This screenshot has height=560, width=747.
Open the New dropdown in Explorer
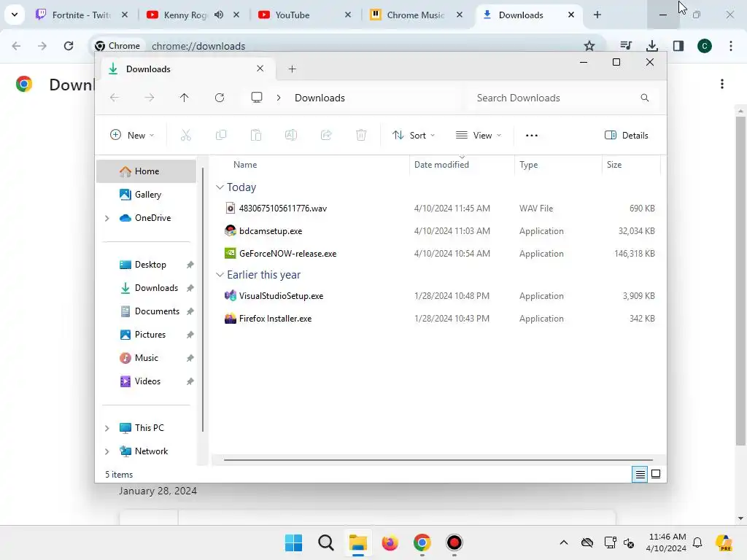tap(132, 135)
